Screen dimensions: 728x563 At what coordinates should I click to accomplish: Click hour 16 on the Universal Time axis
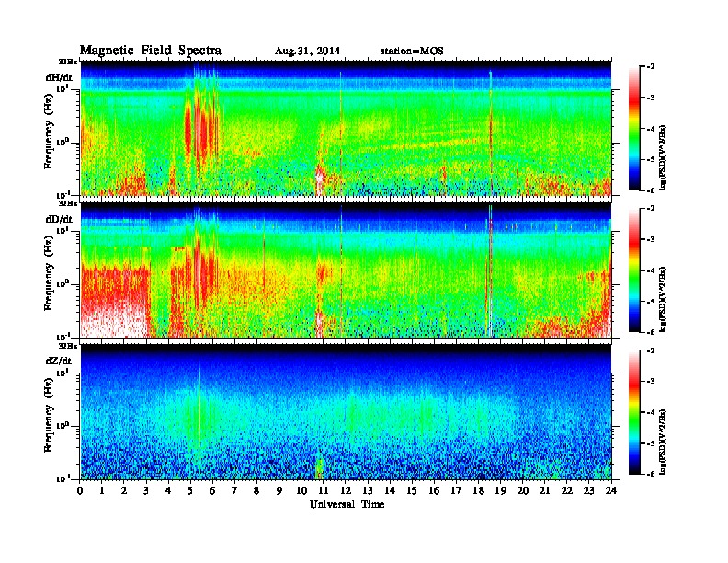(x=434, y=490)
